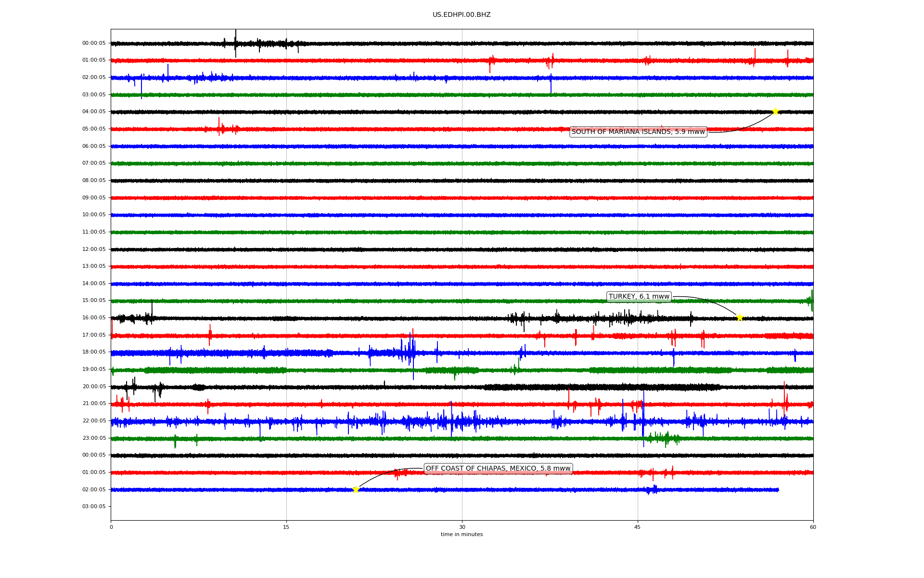Select the 07:00:05 row label
This screenshot has width=924, height=578.
coord(94,163)
